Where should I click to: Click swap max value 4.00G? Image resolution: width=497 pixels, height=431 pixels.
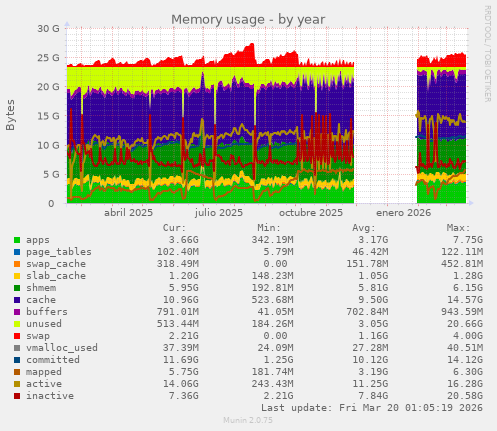[468, 336]
